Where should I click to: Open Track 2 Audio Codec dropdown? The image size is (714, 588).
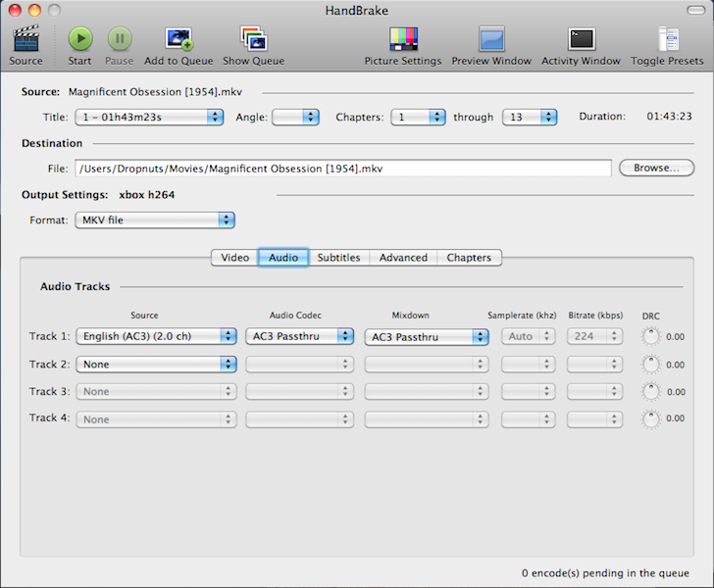tap(300, 365)
